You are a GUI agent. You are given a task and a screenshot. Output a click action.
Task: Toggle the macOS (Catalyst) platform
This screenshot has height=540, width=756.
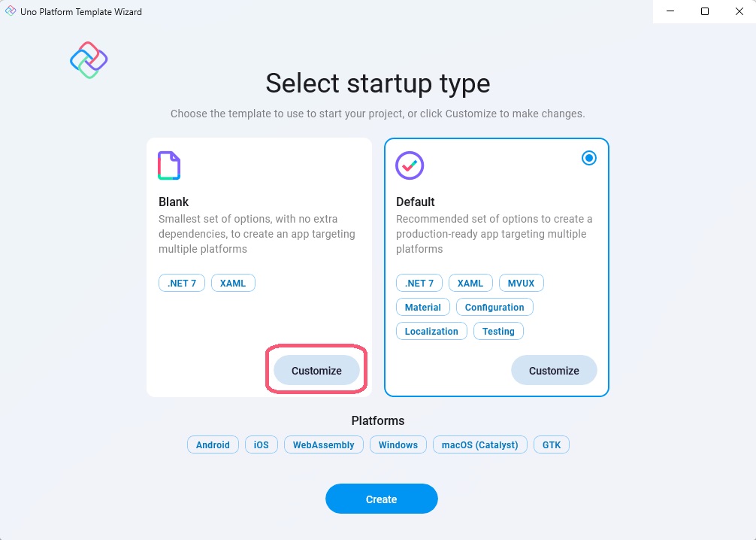click(479, 444)
